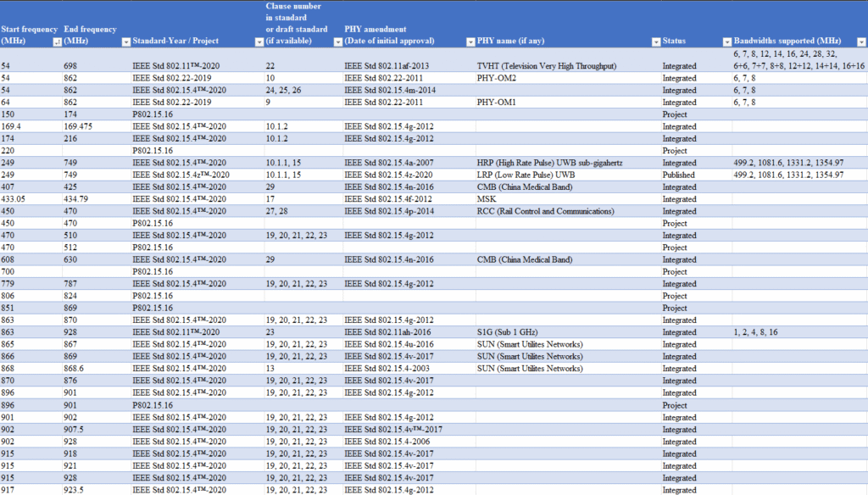The height and width of the screenshot is (495, 868).
Task: Click the IEEE Std 802.15.4-2006 amendment cell
Action: pos(386,442)
